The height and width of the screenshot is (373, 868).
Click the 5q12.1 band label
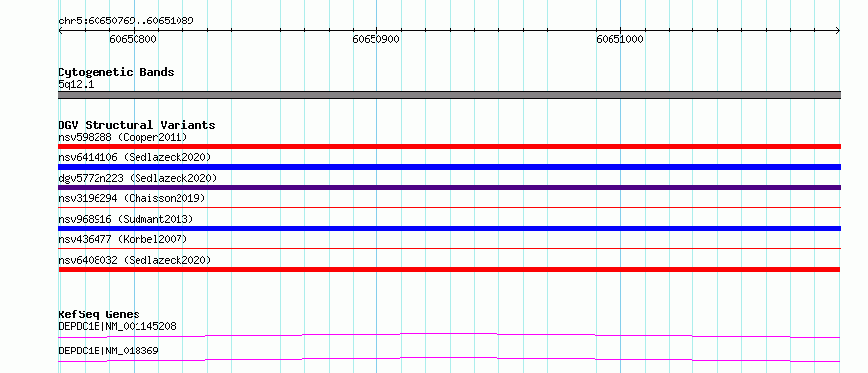(76, 85)
